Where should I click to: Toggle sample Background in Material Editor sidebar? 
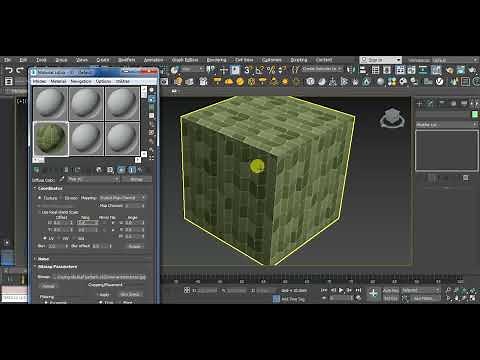tap(152, 107)
